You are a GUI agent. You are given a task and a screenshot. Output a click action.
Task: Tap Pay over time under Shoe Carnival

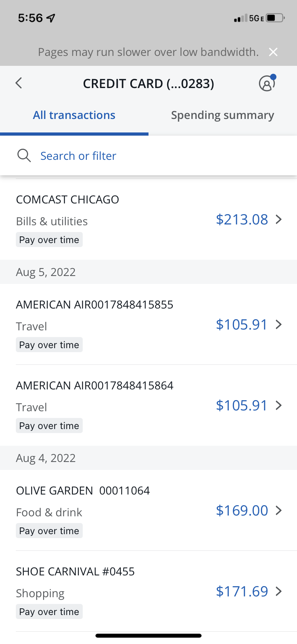click(49, 612)
